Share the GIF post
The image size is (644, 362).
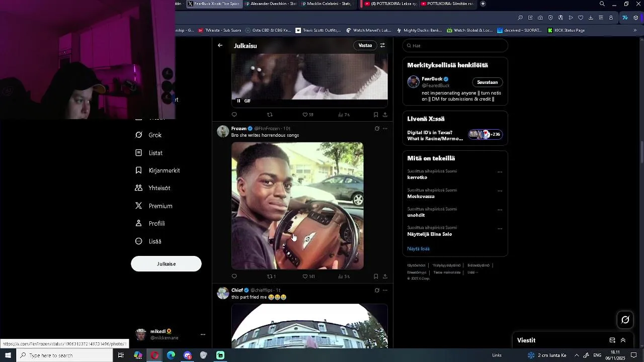(x=385, y=115)
